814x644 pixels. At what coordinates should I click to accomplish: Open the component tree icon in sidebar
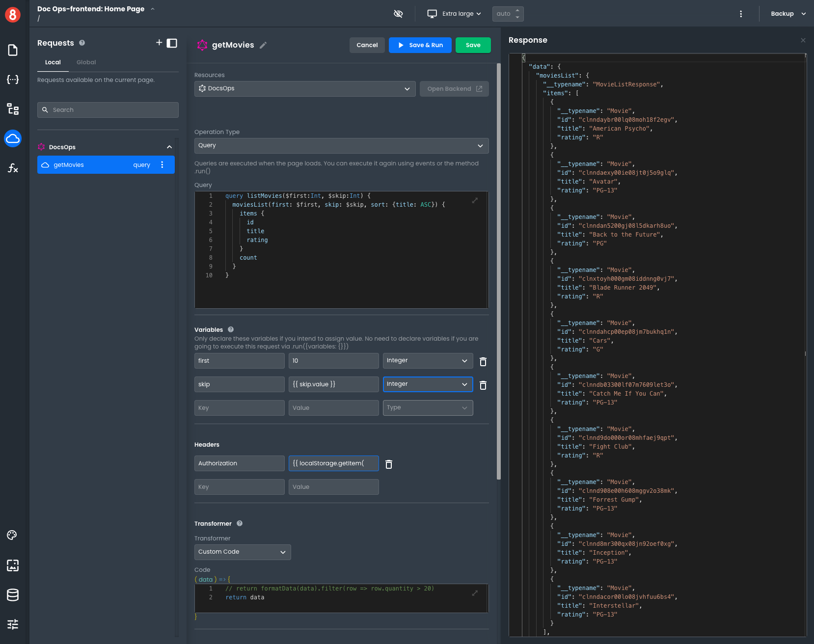pos(13,109)
